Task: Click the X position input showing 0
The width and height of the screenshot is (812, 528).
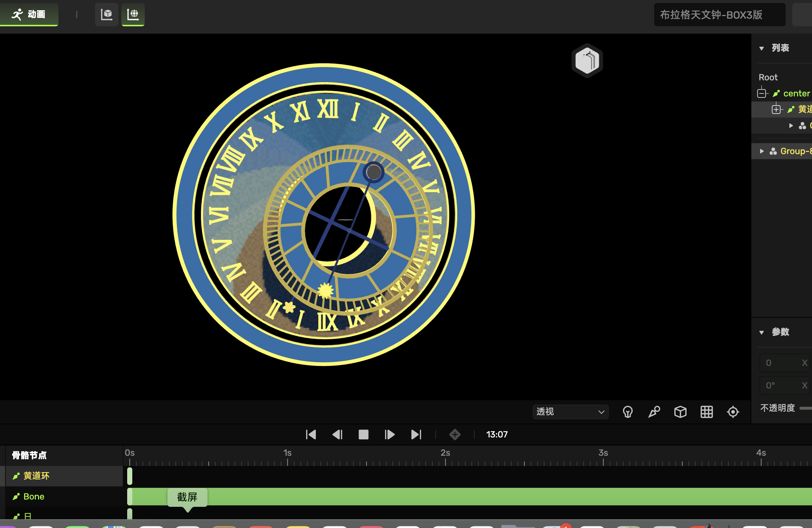Action: (785, 363)
